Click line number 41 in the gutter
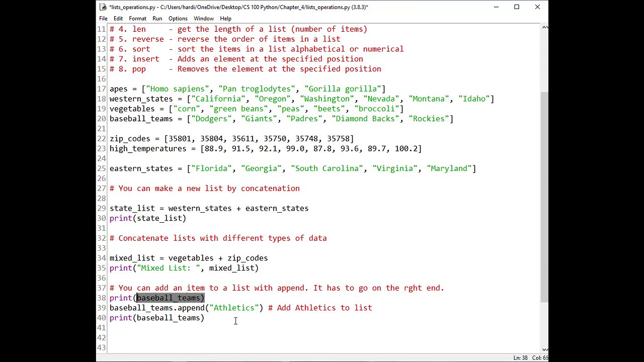This screenshot has height=362, width=644. [x=102, y=328]
